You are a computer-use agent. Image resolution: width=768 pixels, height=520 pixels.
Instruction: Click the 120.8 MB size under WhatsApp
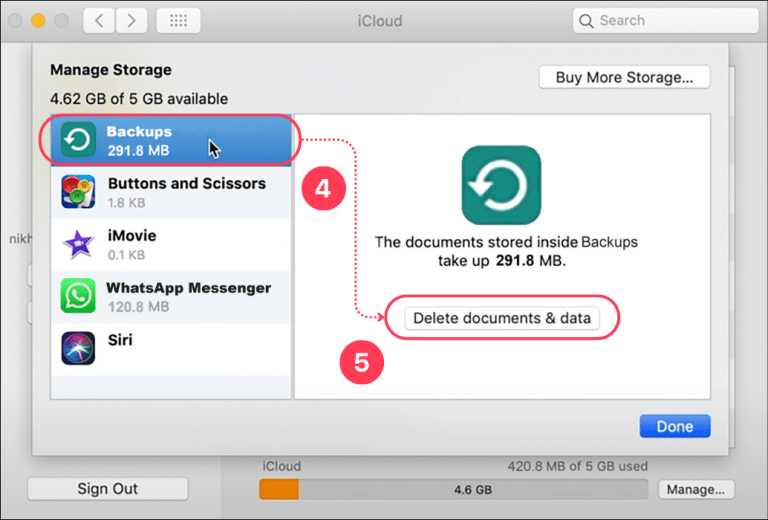139,307
